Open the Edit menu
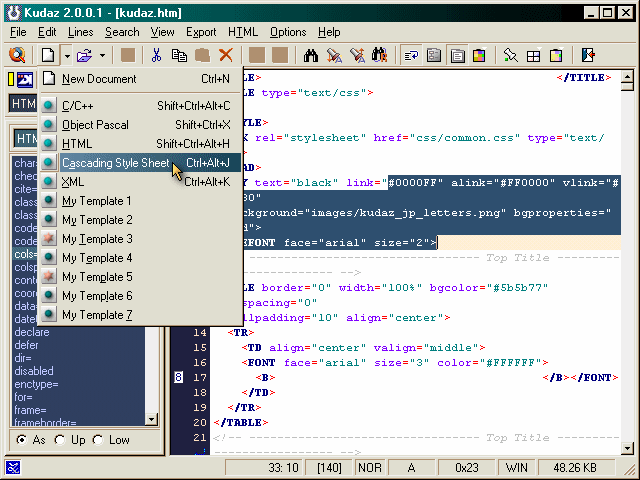The width and height of the screenshot is (640, 480). 47,32
